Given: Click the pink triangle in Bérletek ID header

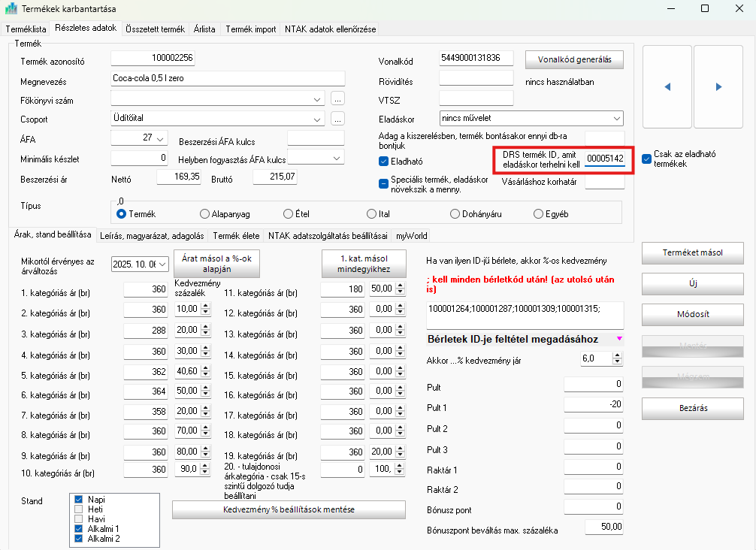Looking at the screenshot, I should (x=619, y=339).
